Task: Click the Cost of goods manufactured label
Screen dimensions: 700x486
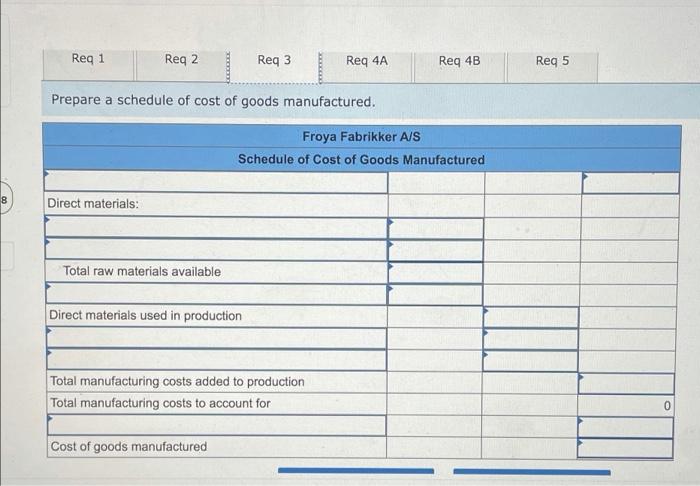Action: pos(129,447)
